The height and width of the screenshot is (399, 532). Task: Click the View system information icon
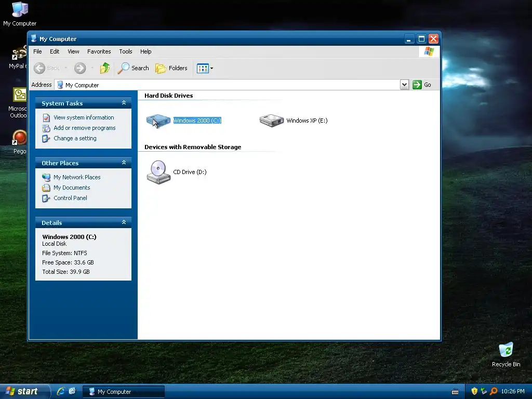tap(46, 118)
